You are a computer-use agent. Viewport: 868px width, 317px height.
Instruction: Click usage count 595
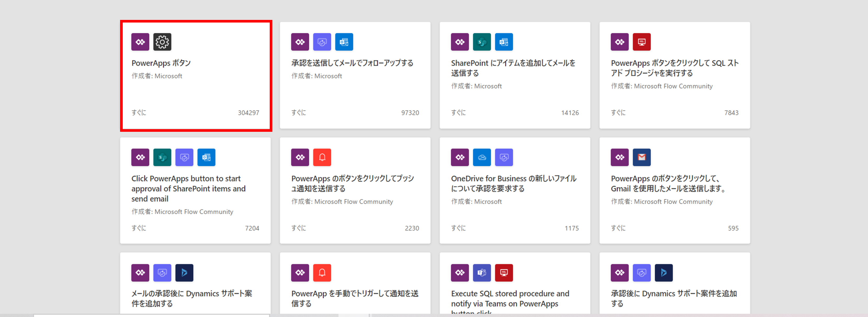[x=733, y=228]
